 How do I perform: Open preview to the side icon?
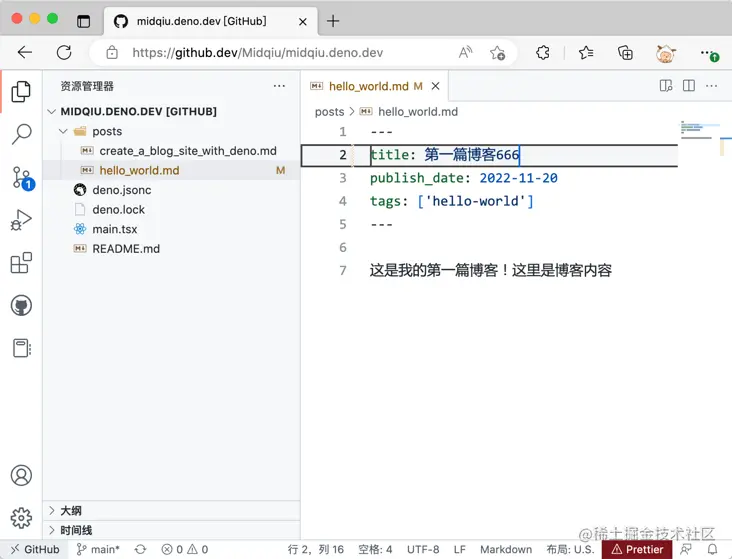[666, 85]
